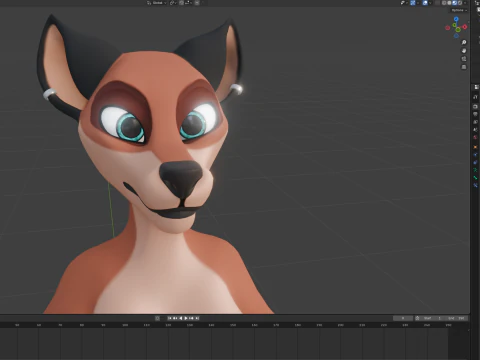
Task: Open the Properties editor type selector
Action: click(x=476, y=87)
